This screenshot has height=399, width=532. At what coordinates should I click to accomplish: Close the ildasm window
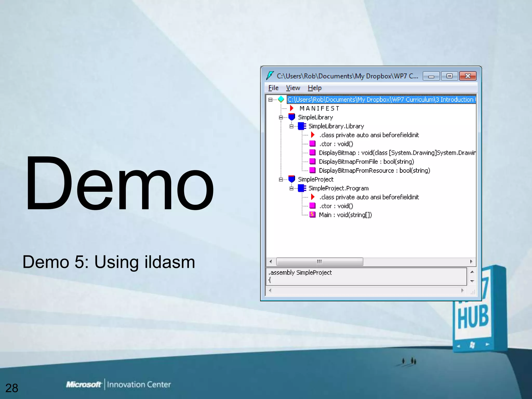click(x=468, y=76)
